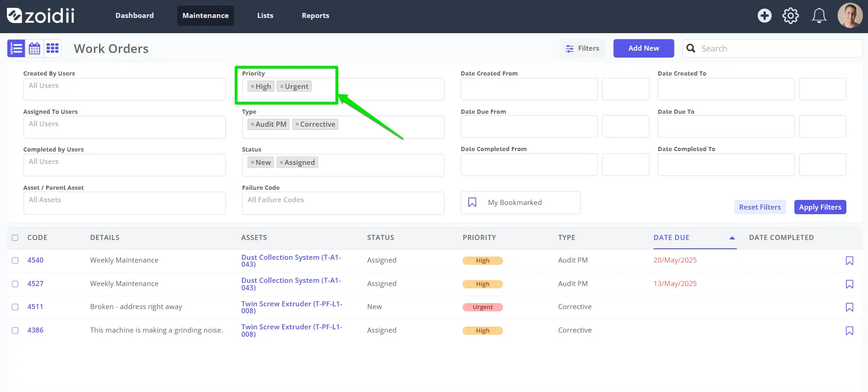The image size is (868, 392).
Task: Open the Reports menu
Action: (x=315, y=16)
